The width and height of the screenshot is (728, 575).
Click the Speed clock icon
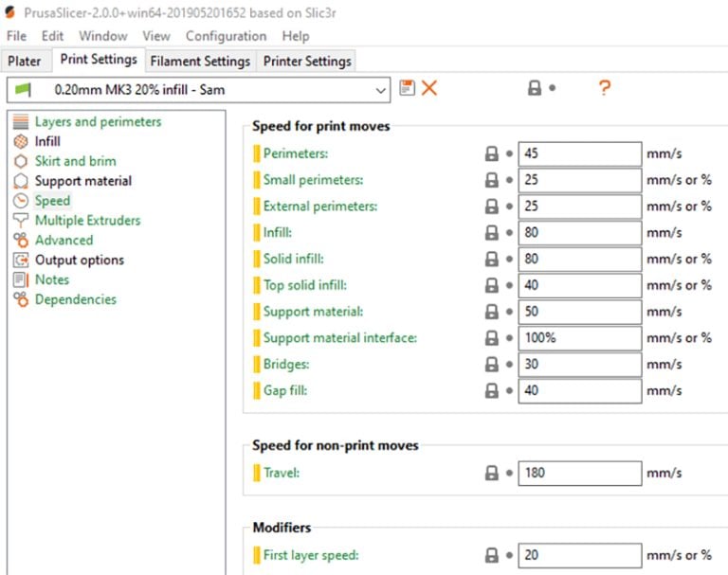(x=21, y=201)
